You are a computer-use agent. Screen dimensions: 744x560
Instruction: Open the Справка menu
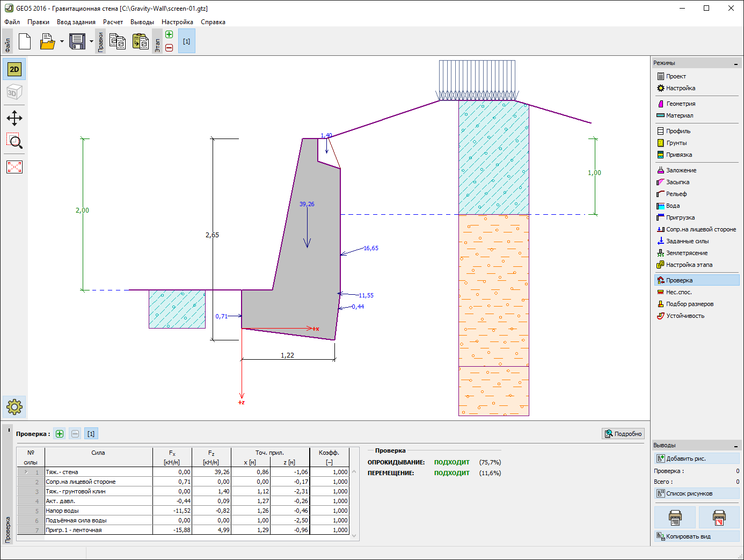213,22
